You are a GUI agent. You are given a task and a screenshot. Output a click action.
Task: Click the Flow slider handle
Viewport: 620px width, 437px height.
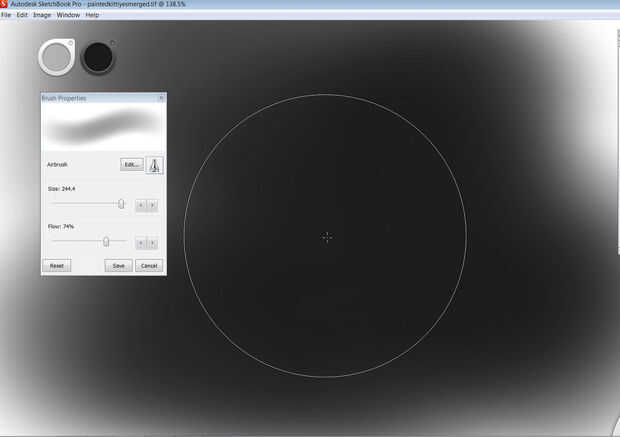coord(106,241)
